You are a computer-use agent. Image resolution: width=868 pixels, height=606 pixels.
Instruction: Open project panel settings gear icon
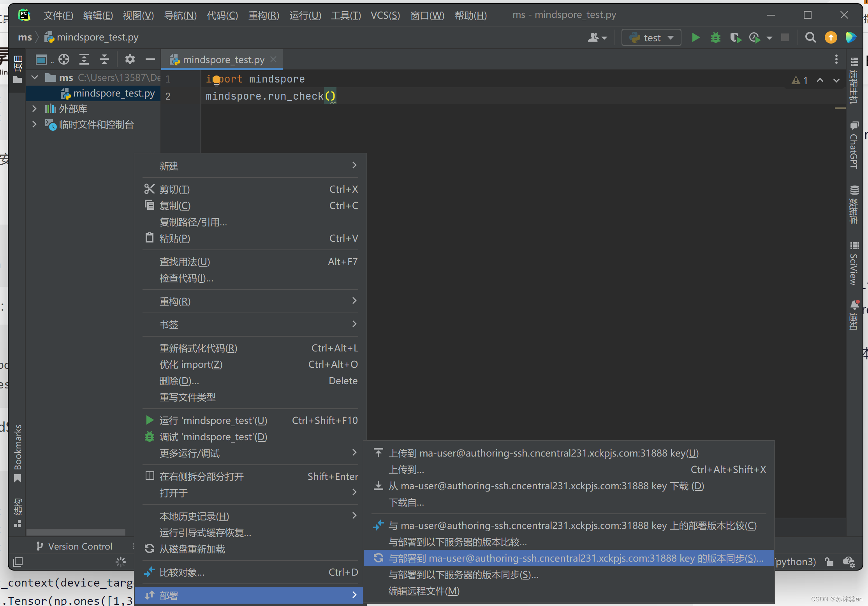130,60
